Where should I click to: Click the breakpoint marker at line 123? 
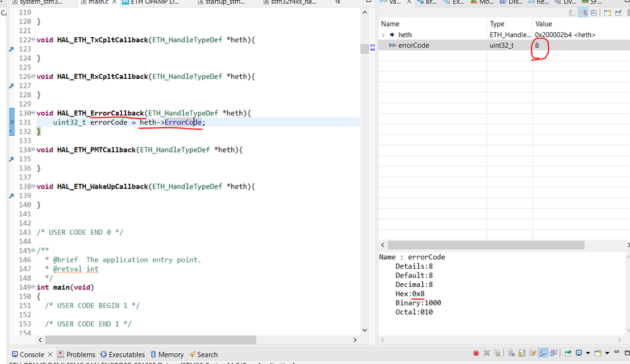pyautogui.click(x=11, y=49)
